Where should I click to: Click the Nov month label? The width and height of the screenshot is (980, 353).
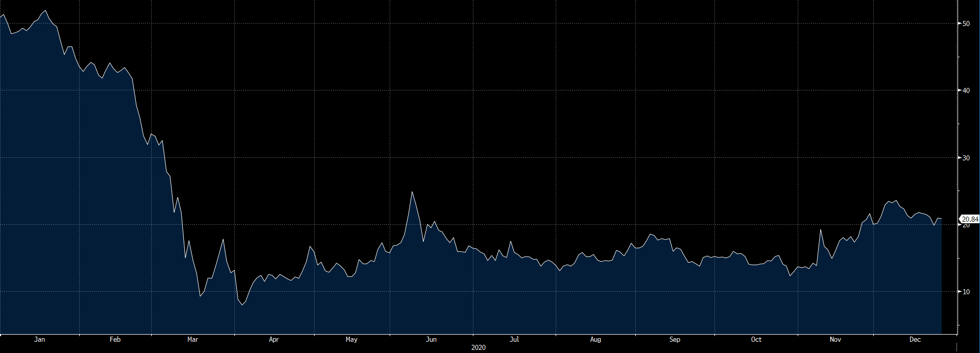tap(835, 339)
